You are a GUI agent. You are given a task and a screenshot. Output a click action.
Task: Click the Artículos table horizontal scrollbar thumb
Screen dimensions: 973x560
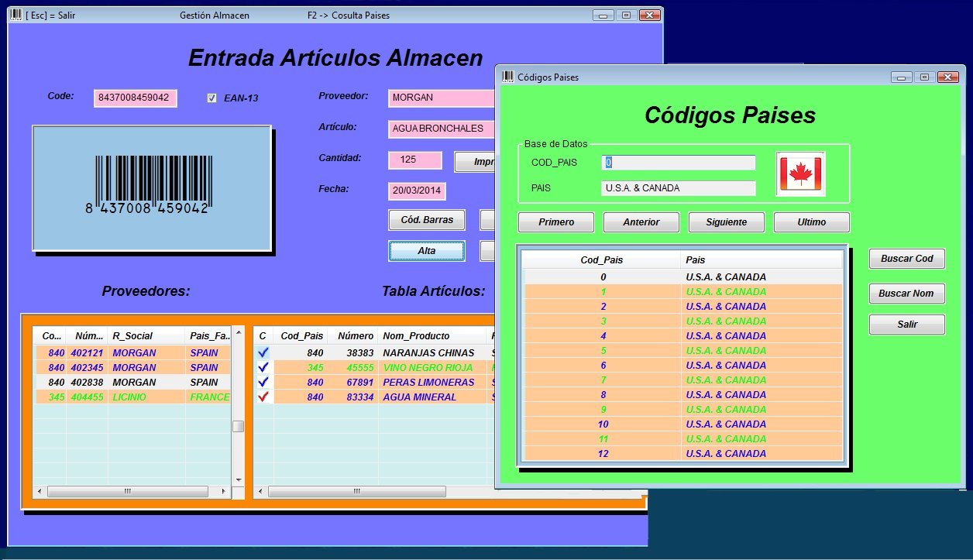(x=356, y=492)
